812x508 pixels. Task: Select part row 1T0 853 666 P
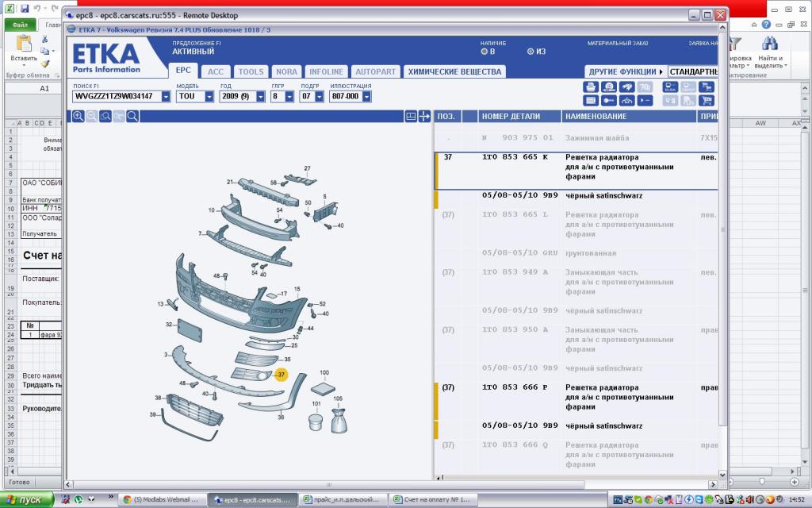(x=577, y=401)
